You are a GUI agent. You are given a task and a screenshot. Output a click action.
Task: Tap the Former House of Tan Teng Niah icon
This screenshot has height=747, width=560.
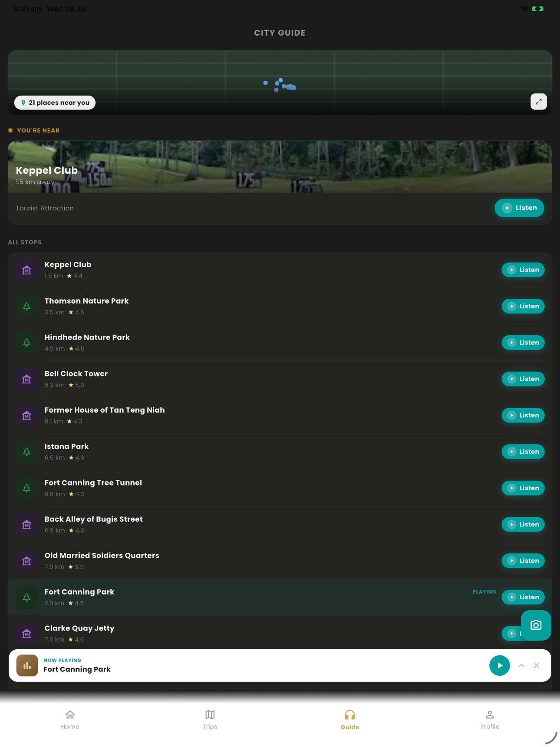27,416
